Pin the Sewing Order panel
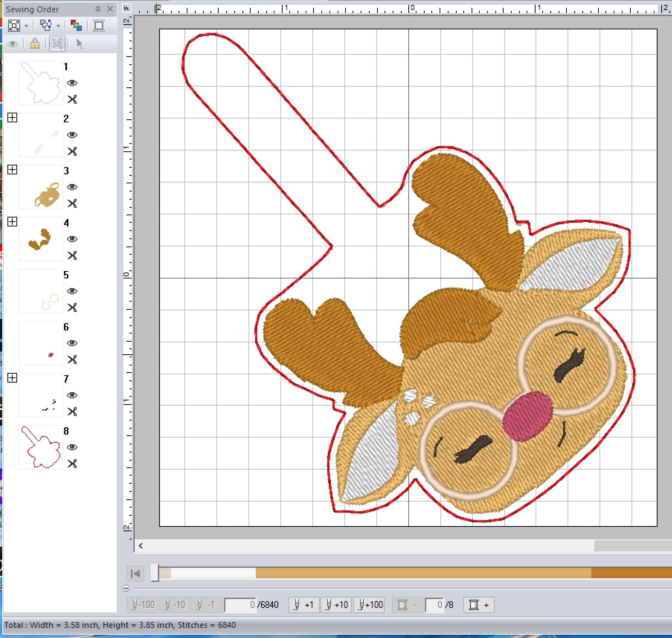Image resolution: width=672 pixels, height=638 pixels. point(97,9)
